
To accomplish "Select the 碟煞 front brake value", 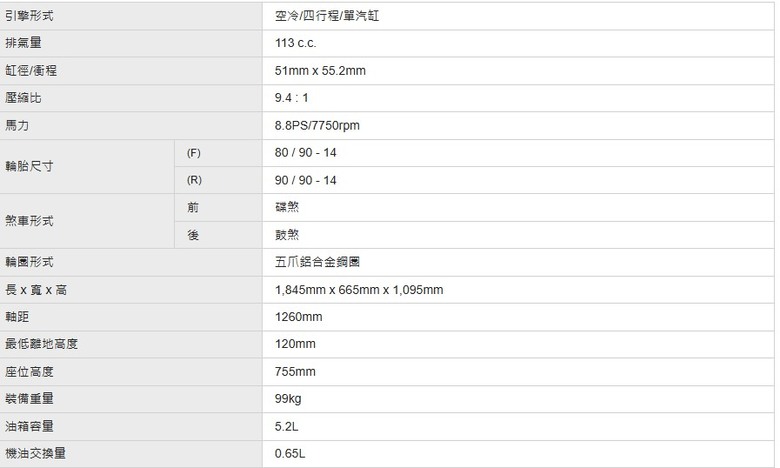I will coord(287,207).
